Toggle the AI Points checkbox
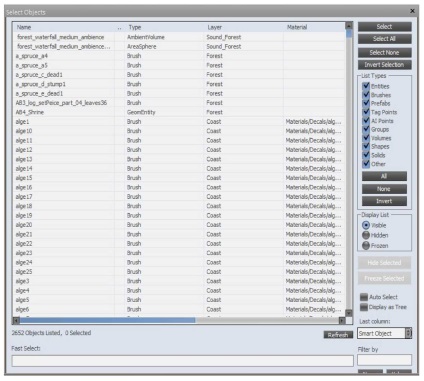 pos(366,121)
